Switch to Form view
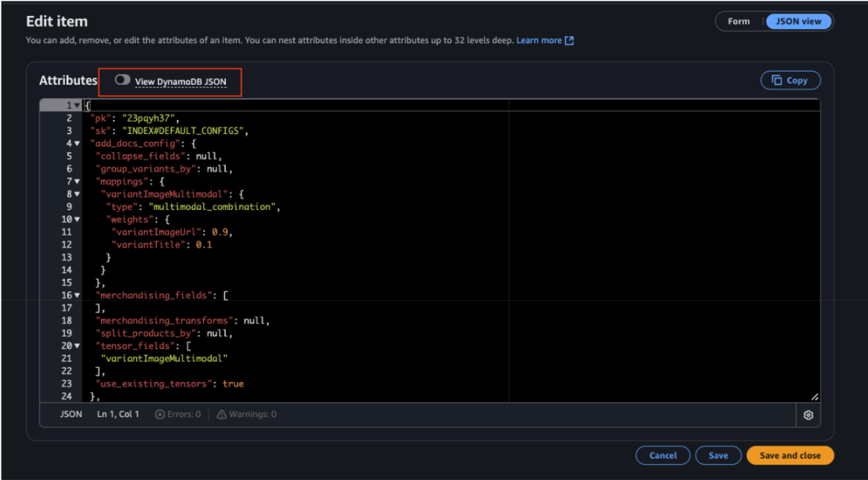This screenshot has width=868, height=480. 739,21
